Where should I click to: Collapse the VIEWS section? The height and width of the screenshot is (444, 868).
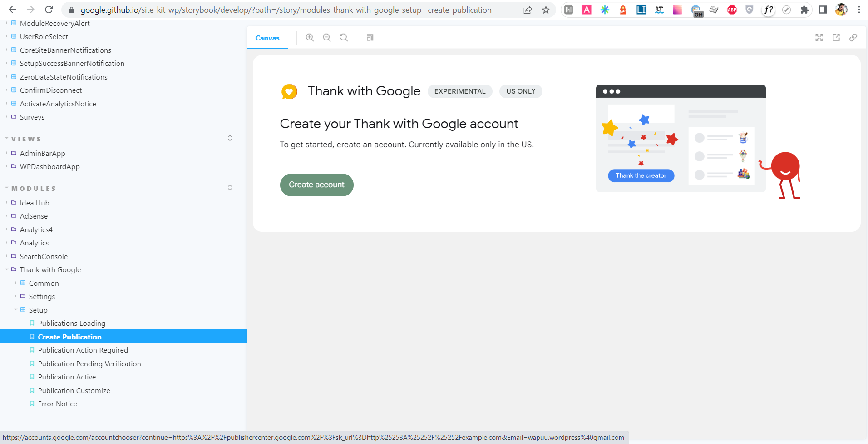coord(26,139)
